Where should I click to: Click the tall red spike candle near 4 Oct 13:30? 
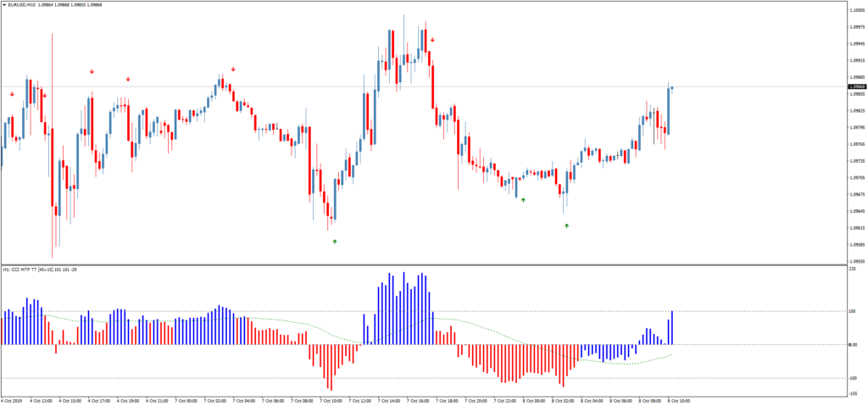(53, 146)
